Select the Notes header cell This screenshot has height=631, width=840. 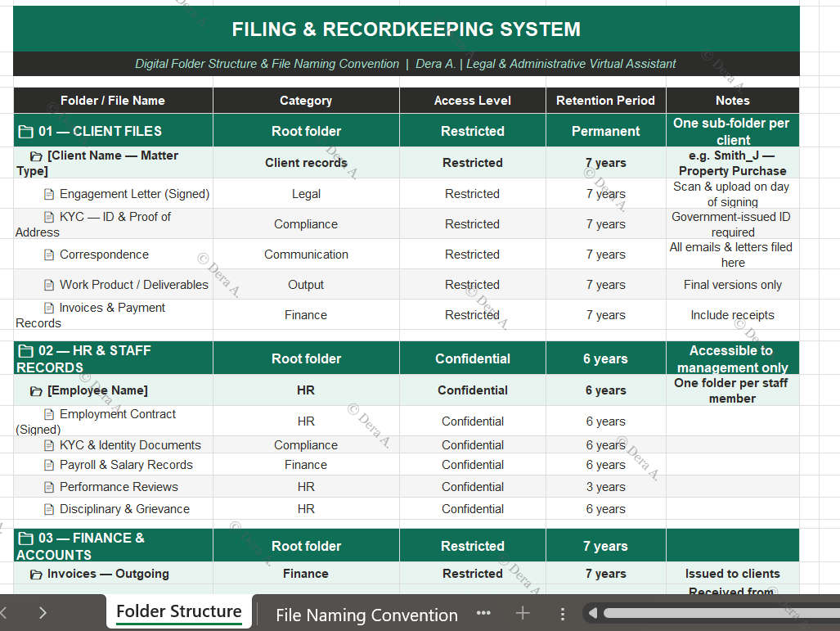(x=732, y=101)
